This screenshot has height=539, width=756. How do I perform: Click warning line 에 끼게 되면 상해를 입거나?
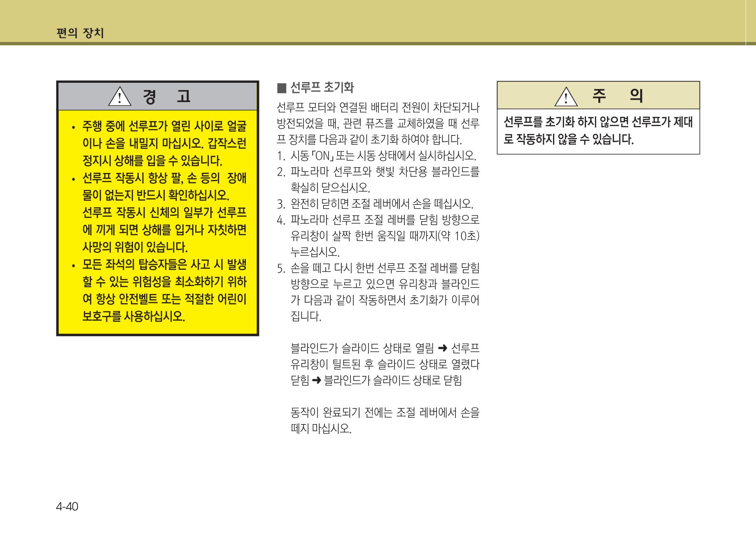click(x=164, y=230)
